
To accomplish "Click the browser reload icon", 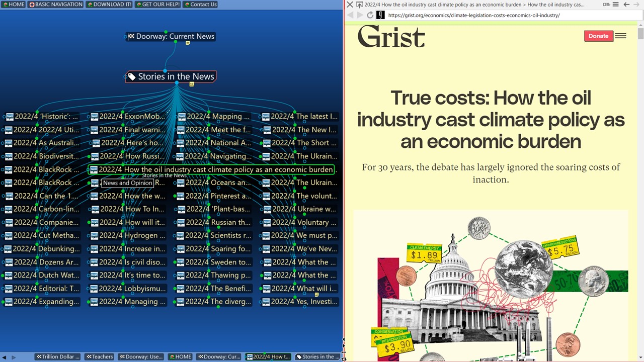I will click(370, 15).
